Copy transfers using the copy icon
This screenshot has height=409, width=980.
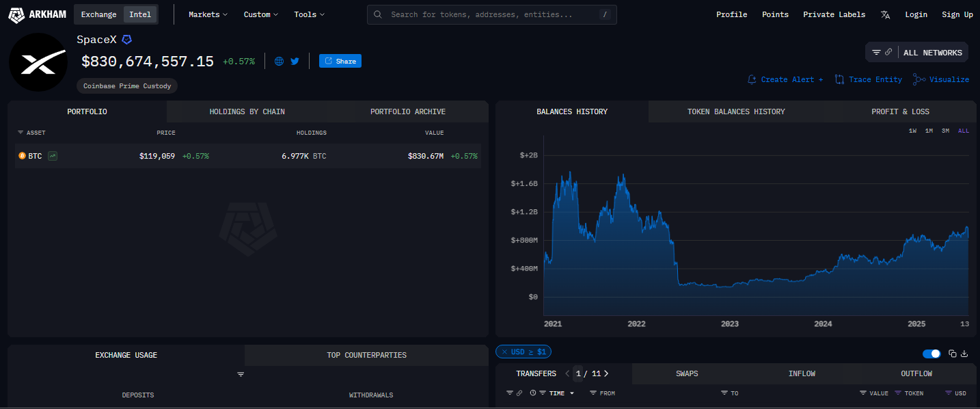(x=953, y=354)
